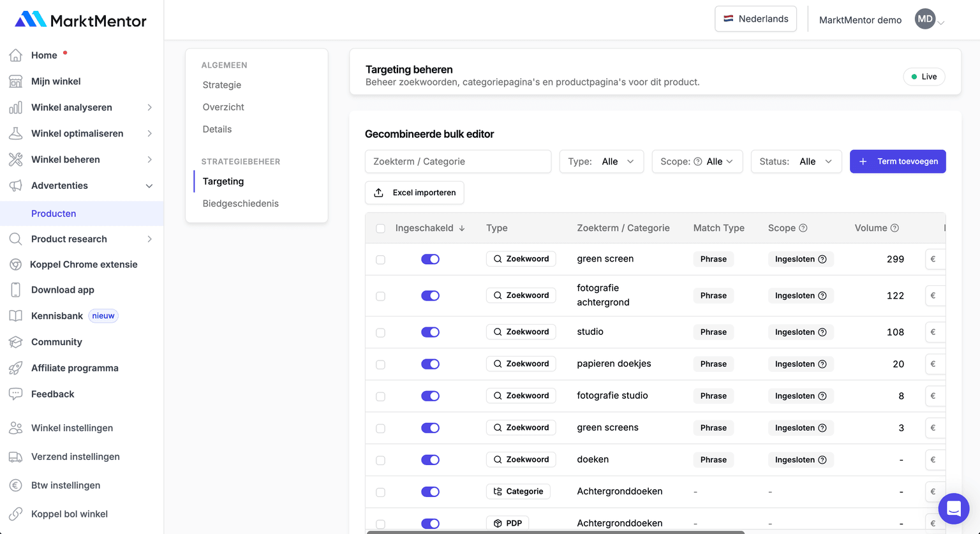Screen dimensions: 980x534
Task: Click the Scope column help icon
Action: click(803, 228)
